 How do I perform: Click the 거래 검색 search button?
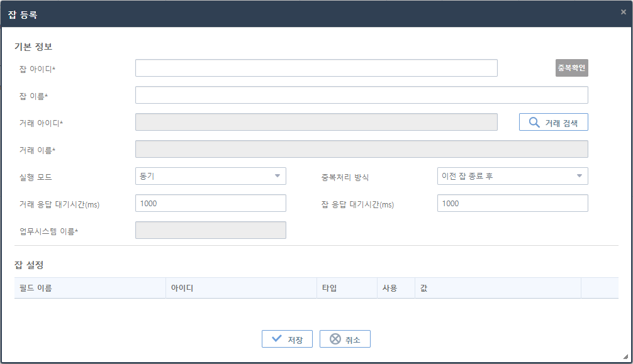[x=554, y=121]
